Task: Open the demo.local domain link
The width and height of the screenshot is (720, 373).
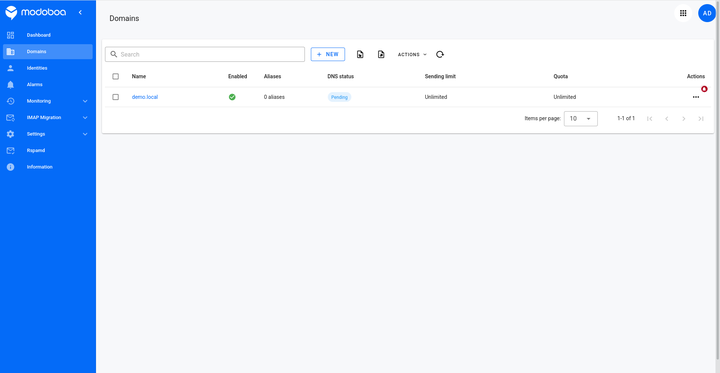Action: pyautogui.click(x=145, y=97)
